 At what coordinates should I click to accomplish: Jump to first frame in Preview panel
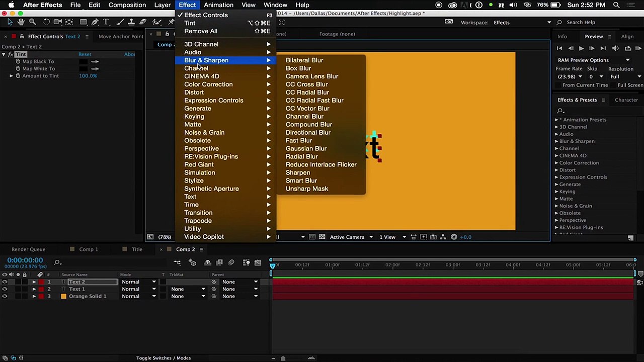click(x=559, y=48)
